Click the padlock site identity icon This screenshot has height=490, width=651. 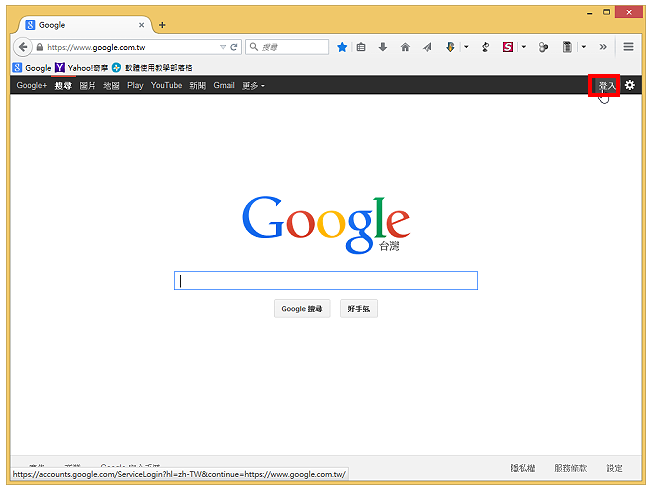coord(39,47)
